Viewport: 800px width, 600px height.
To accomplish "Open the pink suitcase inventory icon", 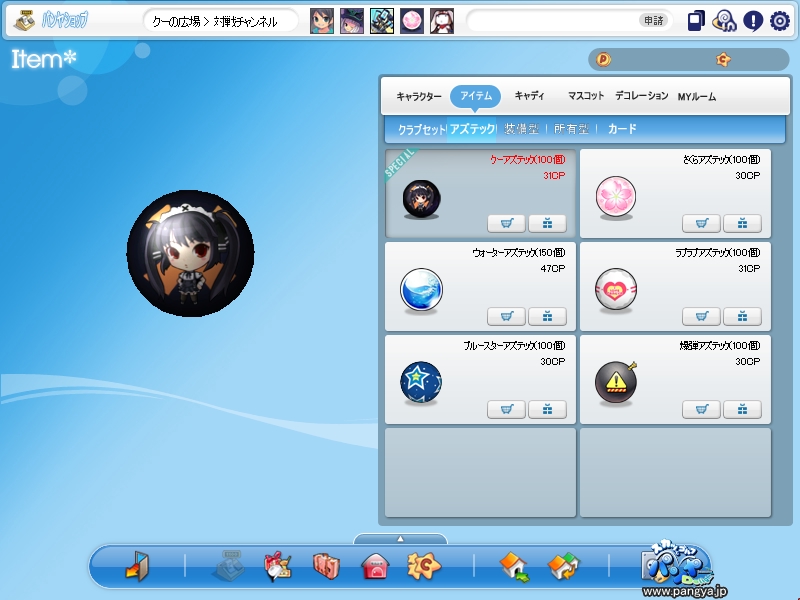I will click(x=326, y=566).
